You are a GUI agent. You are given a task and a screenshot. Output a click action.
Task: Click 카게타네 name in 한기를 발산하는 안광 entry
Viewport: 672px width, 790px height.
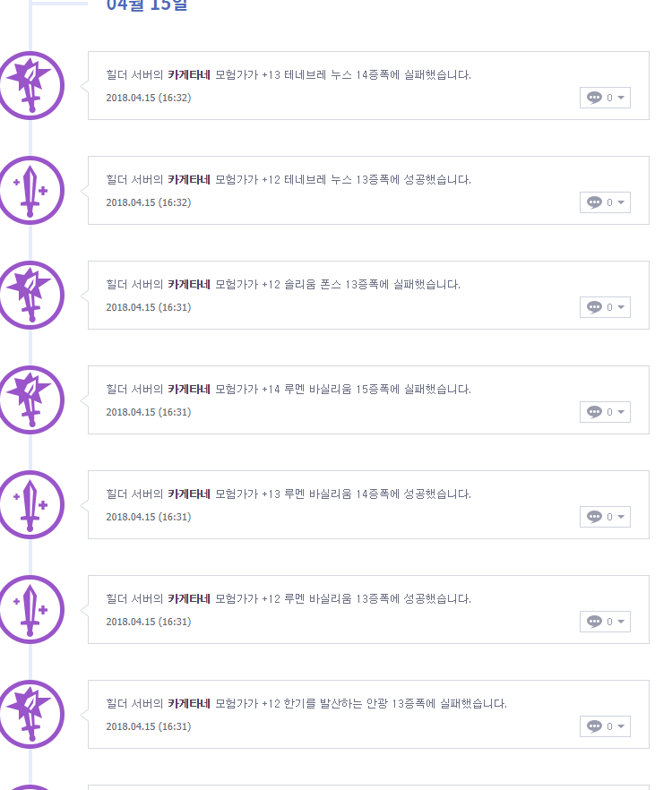pos(188,704)
